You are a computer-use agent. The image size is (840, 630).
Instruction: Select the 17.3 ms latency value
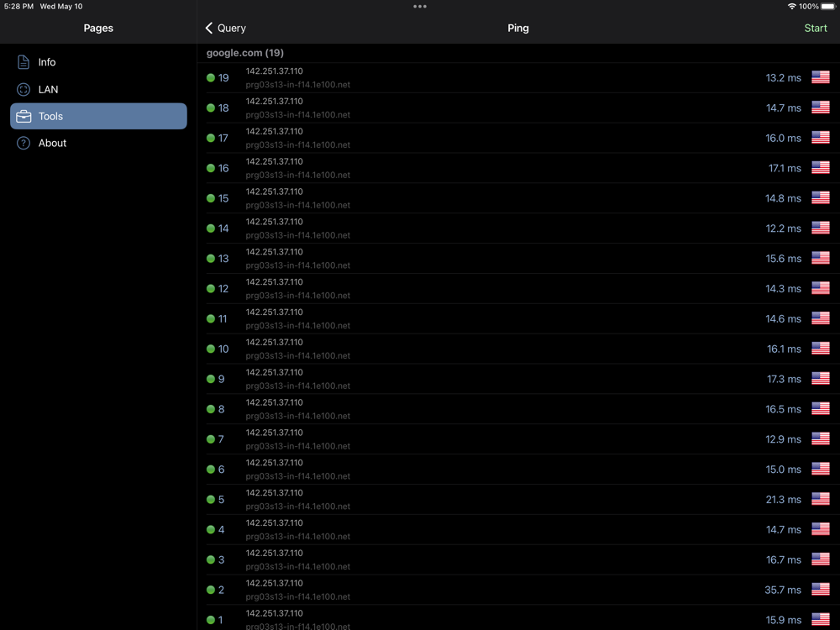point(785,379)
